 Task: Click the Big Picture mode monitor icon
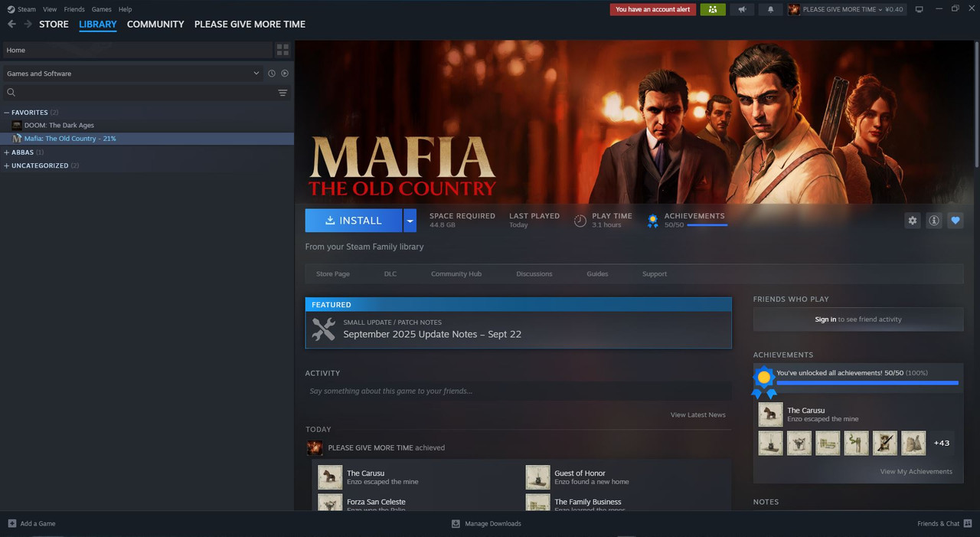click(919, 9)
